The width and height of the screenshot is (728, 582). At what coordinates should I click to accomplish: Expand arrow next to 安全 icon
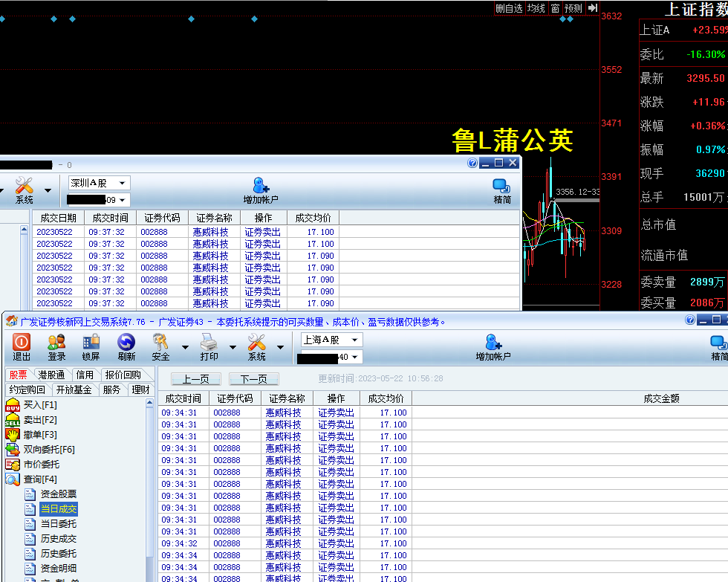pyautogui.click(x=185, y=347)
